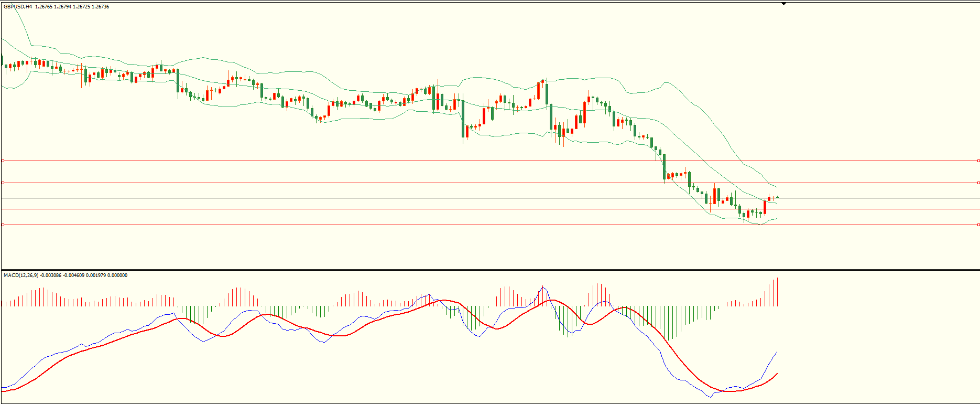This screenshot has height=404, width=980.
Task: Select right handle of the lowest red line
Action: (978, 225)
